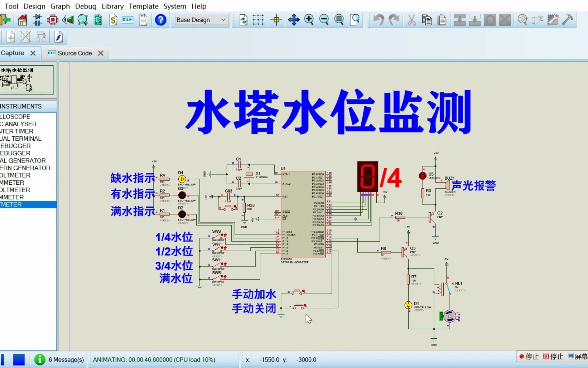Image resolution: width=588 pixels, height=368 pixels.
Task: Open the System menu
Action: (x=175, y=6)
